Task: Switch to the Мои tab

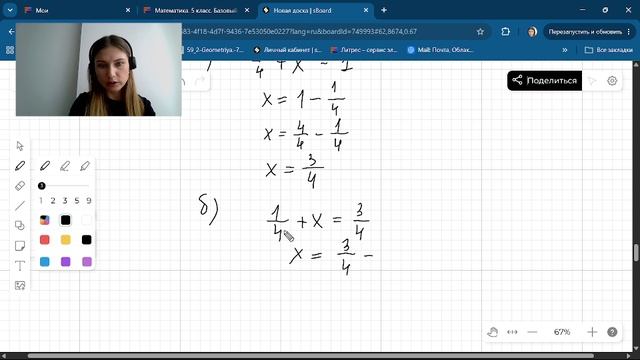Action: coord(77,10)
